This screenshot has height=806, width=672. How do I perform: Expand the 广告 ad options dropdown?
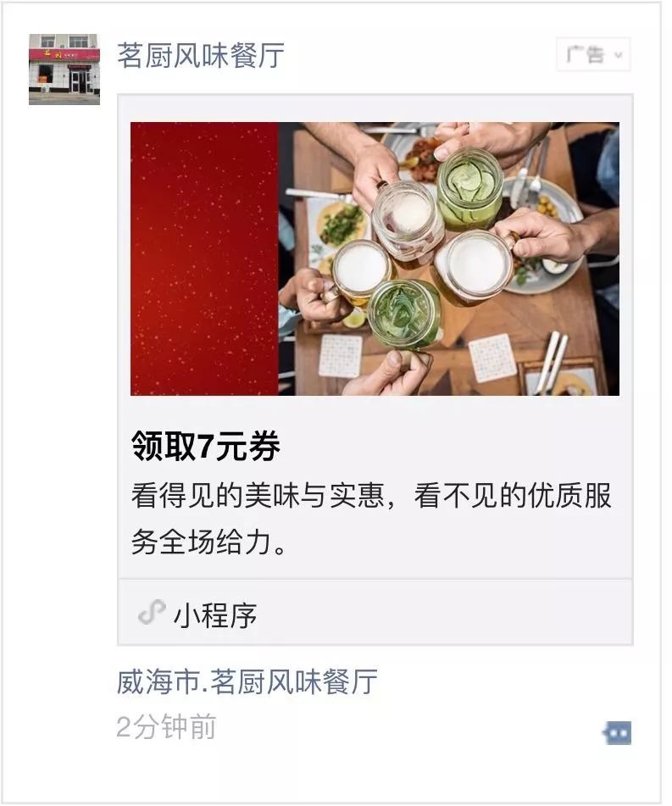pyautogui.click(x=593, y=54)
